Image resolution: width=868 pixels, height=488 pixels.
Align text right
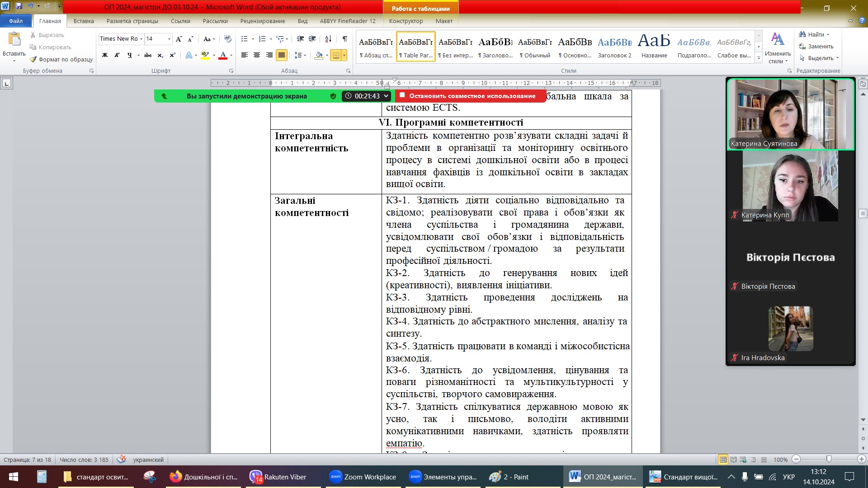[269, 55]
